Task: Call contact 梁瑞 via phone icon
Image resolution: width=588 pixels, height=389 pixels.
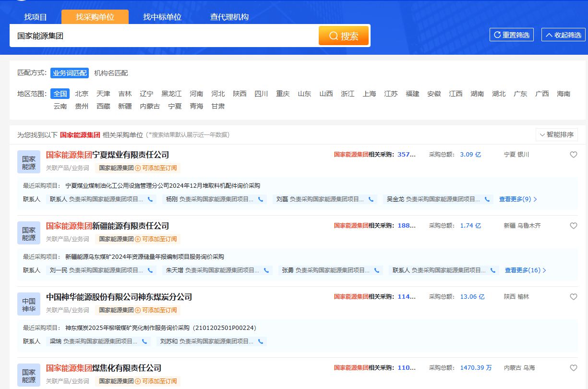Action: tap(144, 341)
